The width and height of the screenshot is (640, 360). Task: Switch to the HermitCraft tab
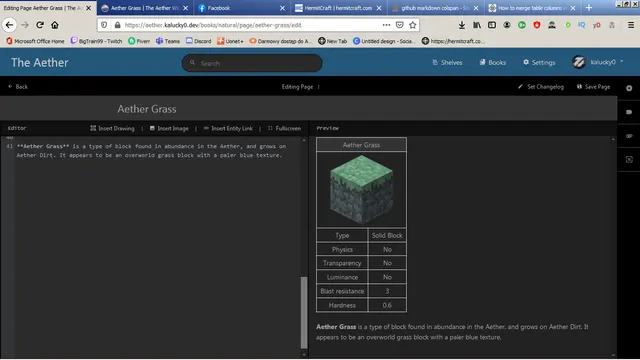coord(338,8)
